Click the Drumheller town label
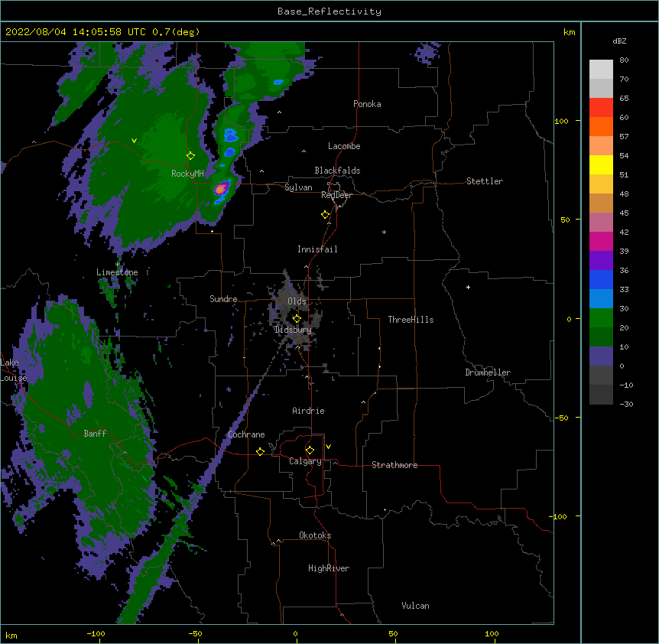Screen dimensions: 659x644 [x=488, y=372]
